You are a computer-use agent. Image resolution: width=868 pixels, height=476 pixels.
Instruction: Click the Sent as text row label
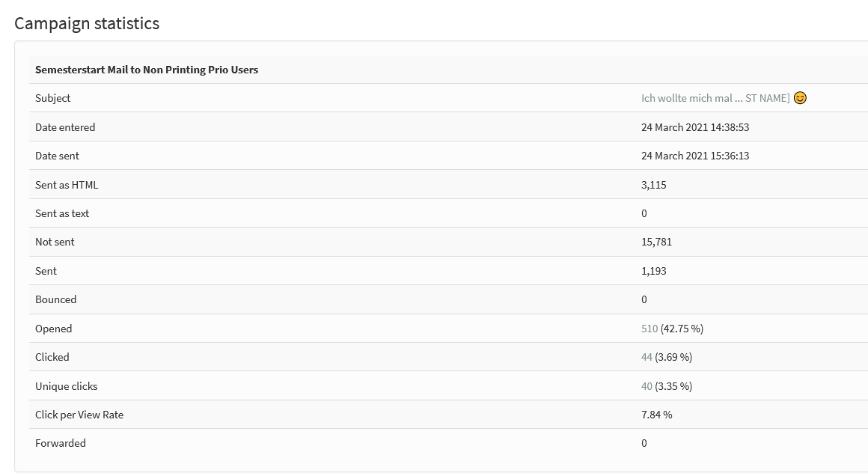(62, 213)
